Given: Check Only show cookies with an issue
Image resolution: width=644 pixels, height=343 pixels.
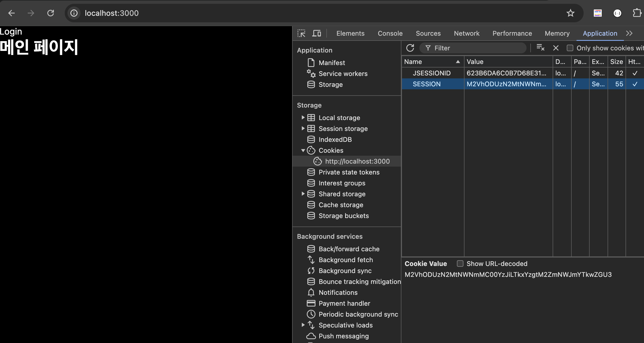Looking at the screenshot, I should click(x=570, y=48).
